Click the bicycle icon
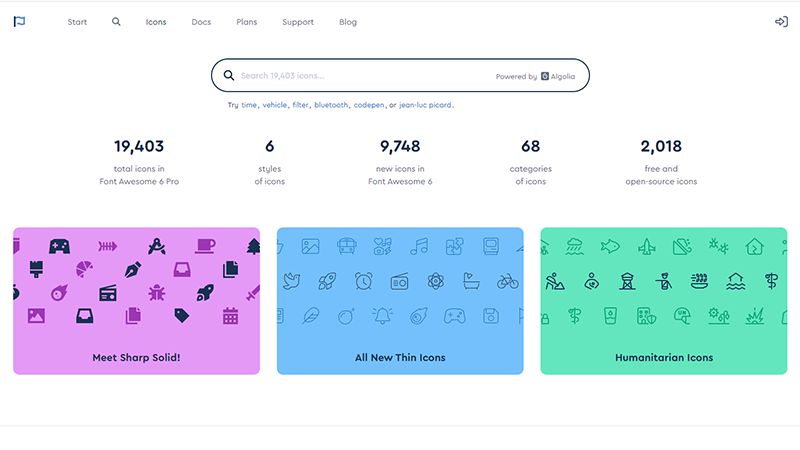Image resolution: width=800 pixels, height=450 pixels. click(508, 281)
